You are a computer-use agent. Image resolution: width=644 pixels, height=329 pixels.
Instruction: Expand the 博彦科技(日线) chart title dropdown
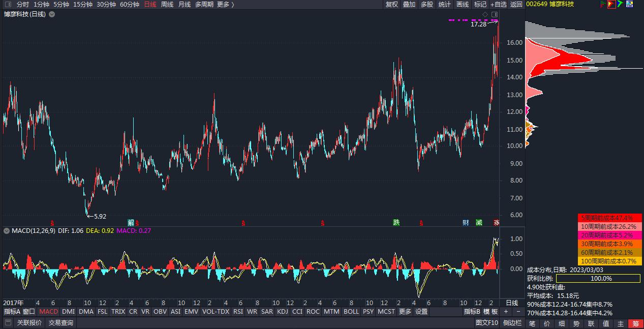coord(52,14)
